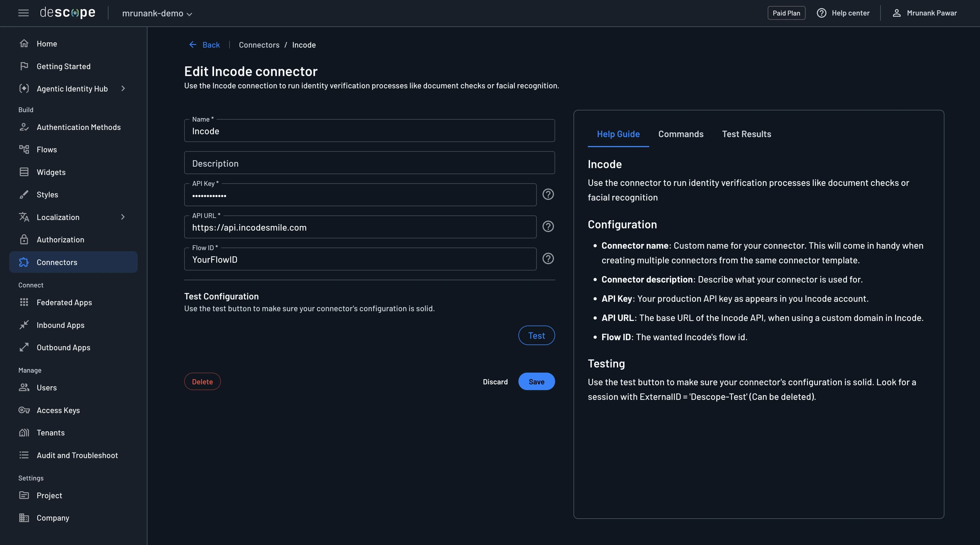Open the Styles section
The width and height of the screenshot is (980, 545).
click(47, 194)
